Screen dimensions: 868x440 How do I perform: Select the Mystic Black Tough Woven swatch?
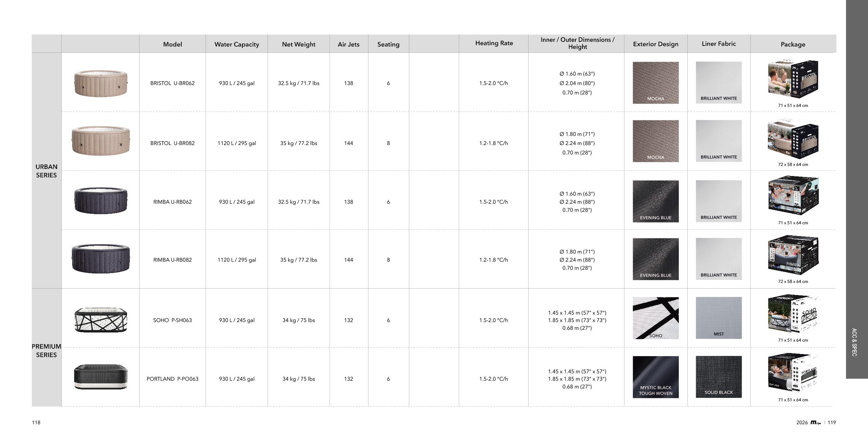click(655, 377)
